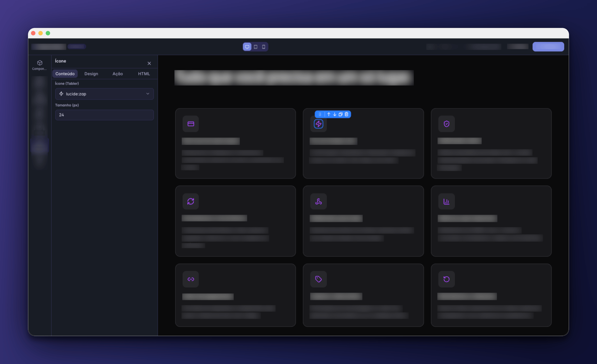This screenshot has height=364, width=597.
Task: Grab the drag handle on the selection toolbar
Action: tap(320, 114)
